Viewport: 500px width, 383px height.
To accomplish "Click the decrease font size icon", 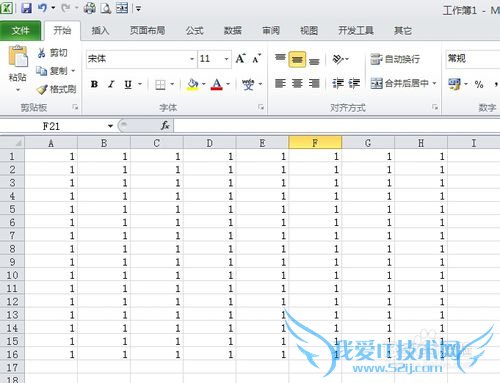I will (x=257, y=59).
